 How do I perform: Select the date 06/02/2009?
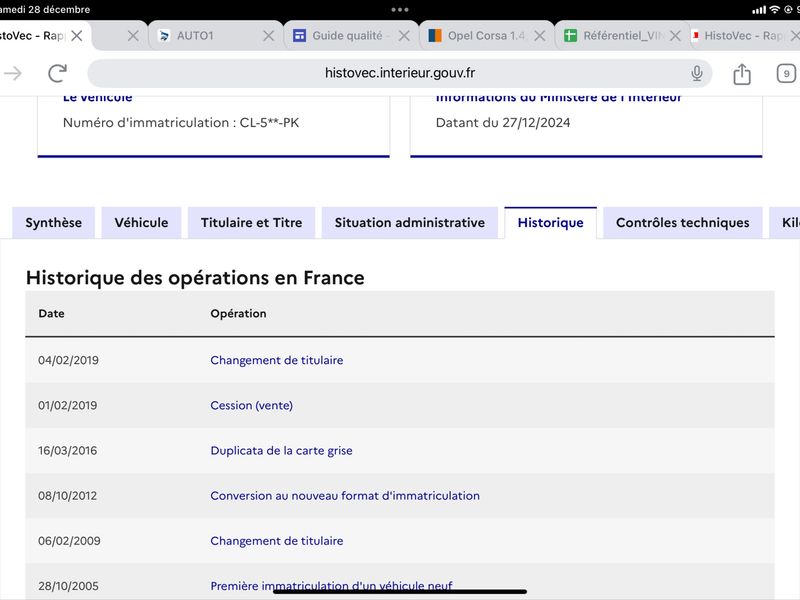pyautogui.click(x=69, y=541)
